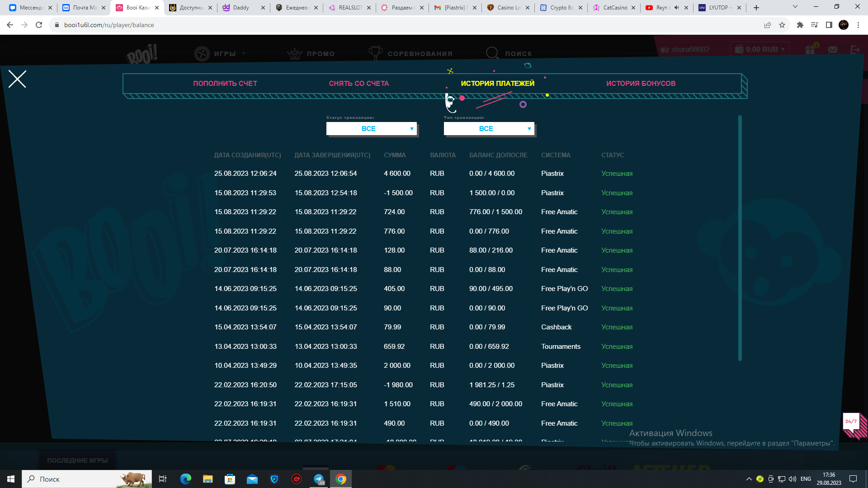Reload the current page
Viewport: 868px width, 488px height.
39,25
